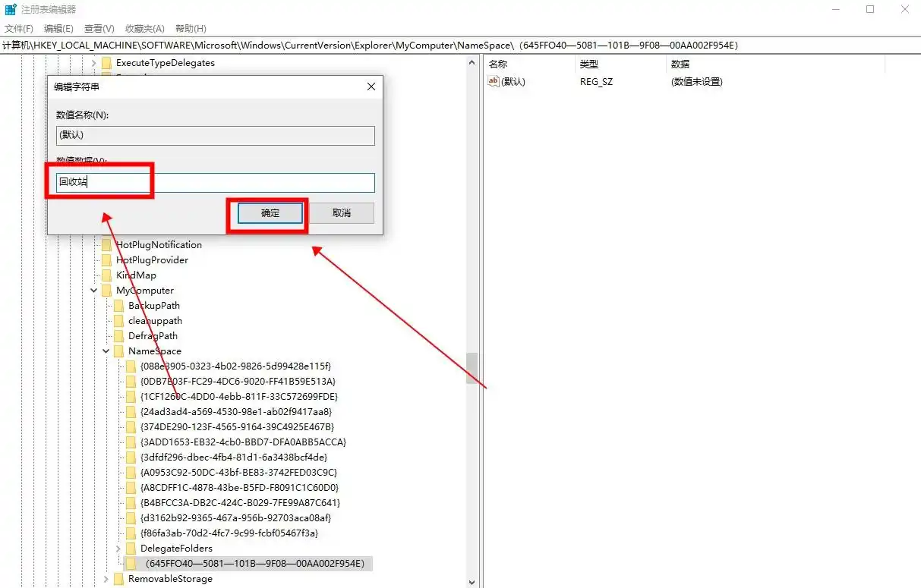Viewport: 921px width, 588px height.
Task: Click the RemovableStorage folder icon
Action: [118, 579]
